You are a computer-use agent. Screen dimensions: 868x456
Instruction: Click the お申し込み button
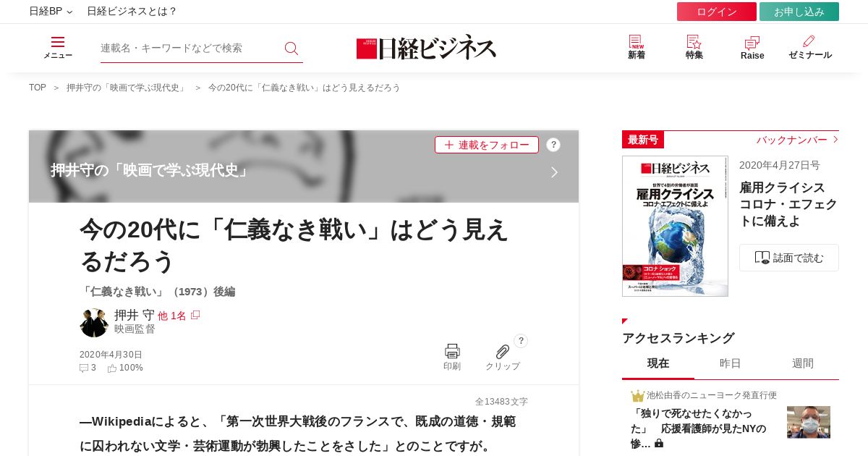pos(799,12)
